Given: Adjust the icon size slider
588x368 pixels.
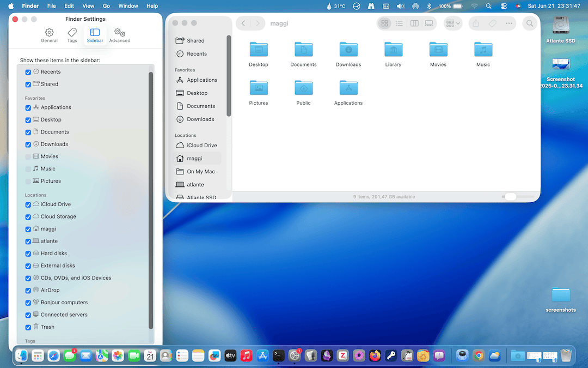Looking at the screenshot, I should tap(510, 197).
